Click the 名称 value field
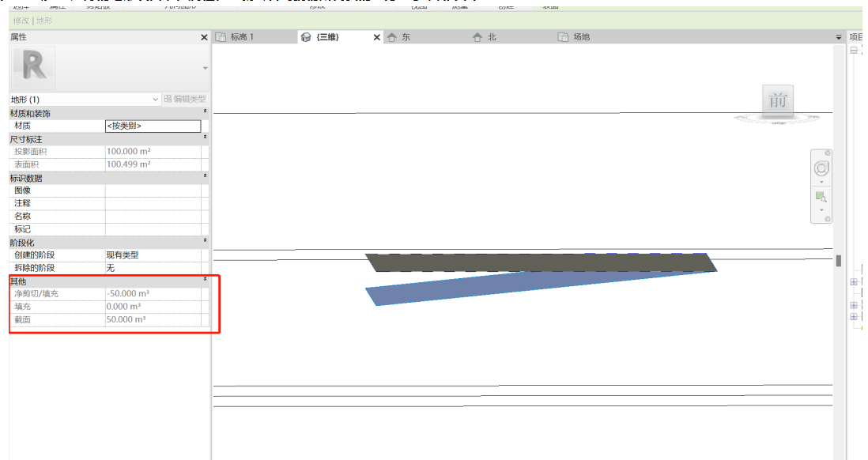 [153, 217]
